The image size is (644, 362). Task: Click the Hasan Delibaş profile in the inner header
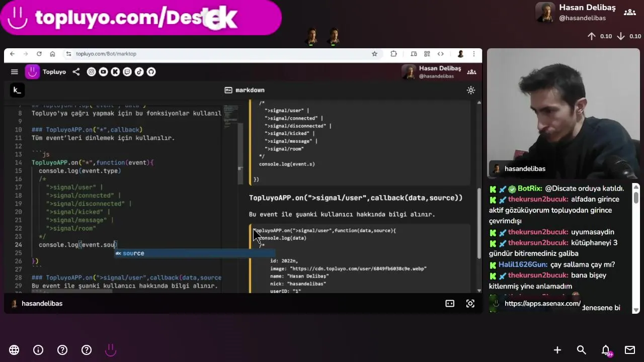pyautogui.click(x=432, y=72)
